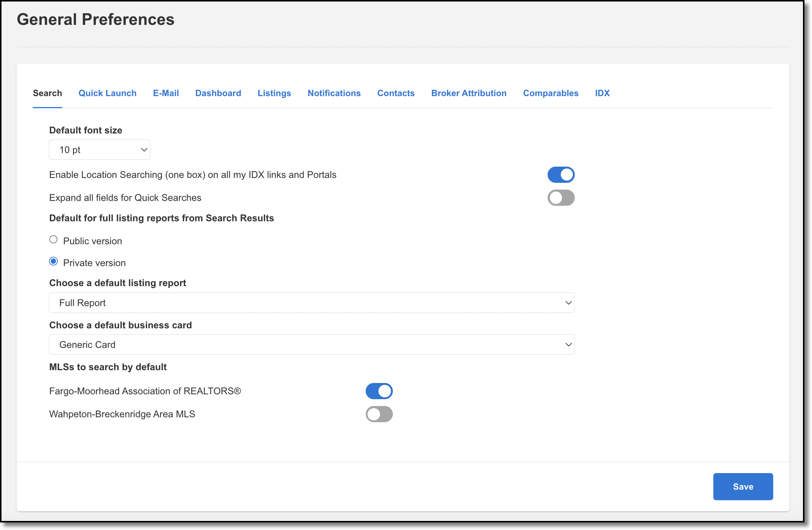
Task: Click 'Default for full listing reports' heading
Action: (162, 218)
